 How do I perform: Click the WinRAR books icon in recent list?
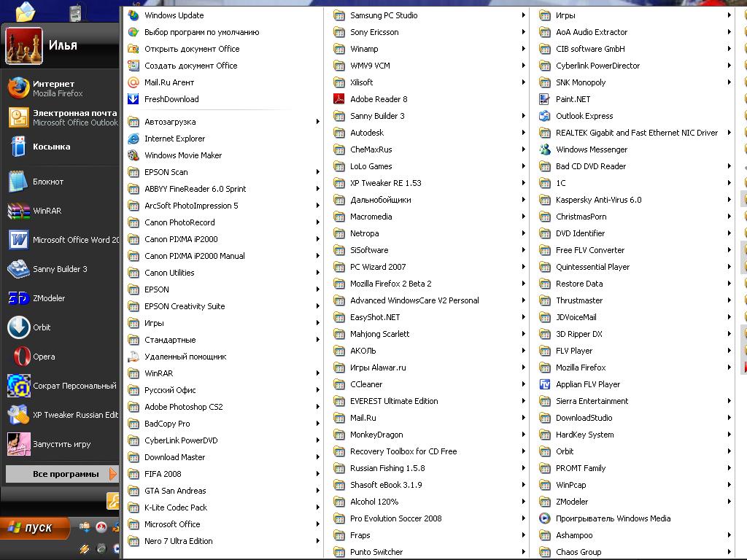(18, 211)
